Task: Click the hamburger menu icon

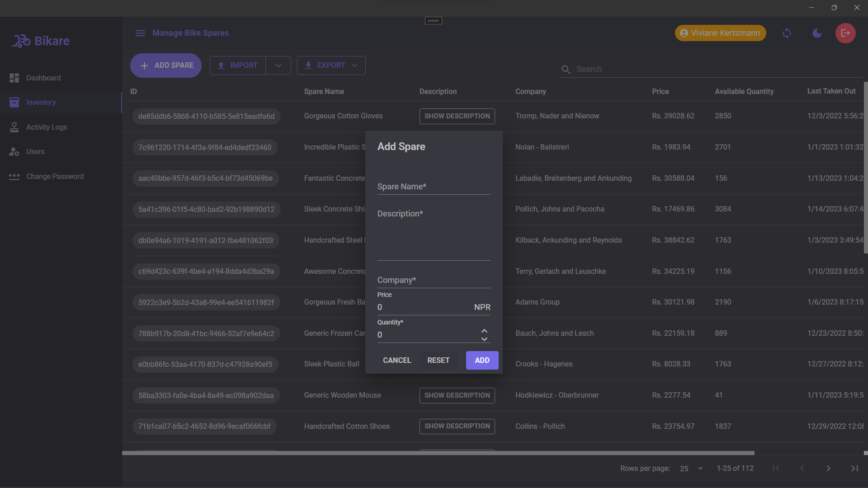Action: click(x=140, y=33)
